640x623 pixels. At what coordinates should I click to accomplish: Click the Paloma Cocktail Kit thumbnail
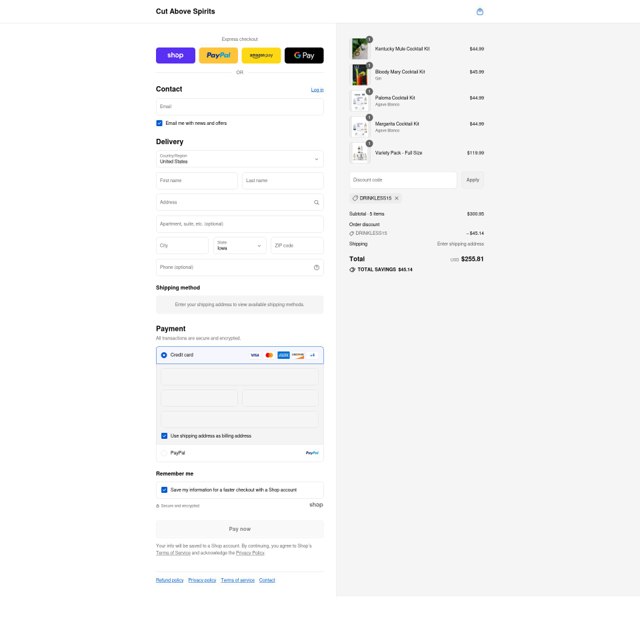pyautogui.click(x=360, y=101)
